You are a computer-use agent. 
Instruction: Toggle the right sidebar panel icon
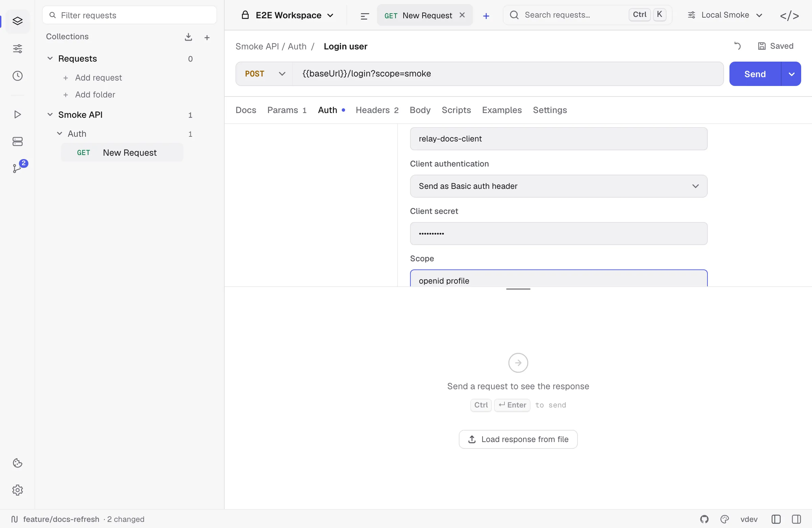pos(796,519)
